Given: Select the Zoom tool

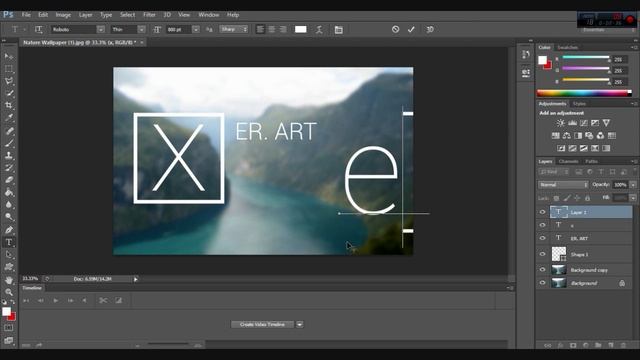Looking at the screenshot, I should coord(9,292).
